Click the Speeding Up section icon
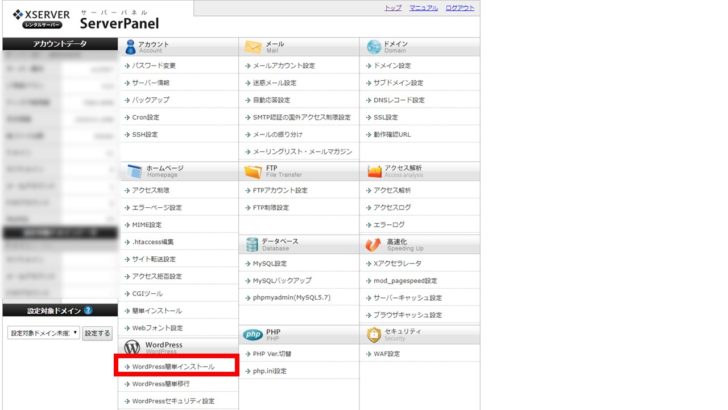This screenshot has height=410, width=728. 373,244
